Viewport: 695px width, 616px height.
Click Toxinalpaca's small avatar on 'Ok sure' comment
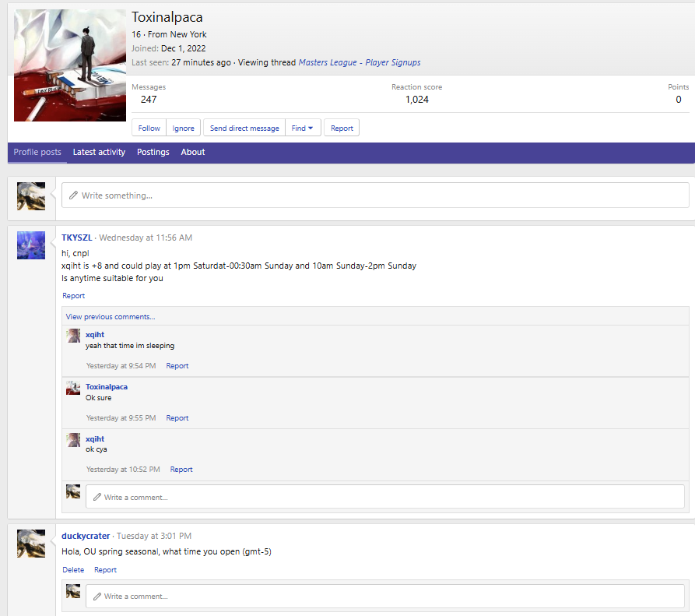[x=73, y=388]
